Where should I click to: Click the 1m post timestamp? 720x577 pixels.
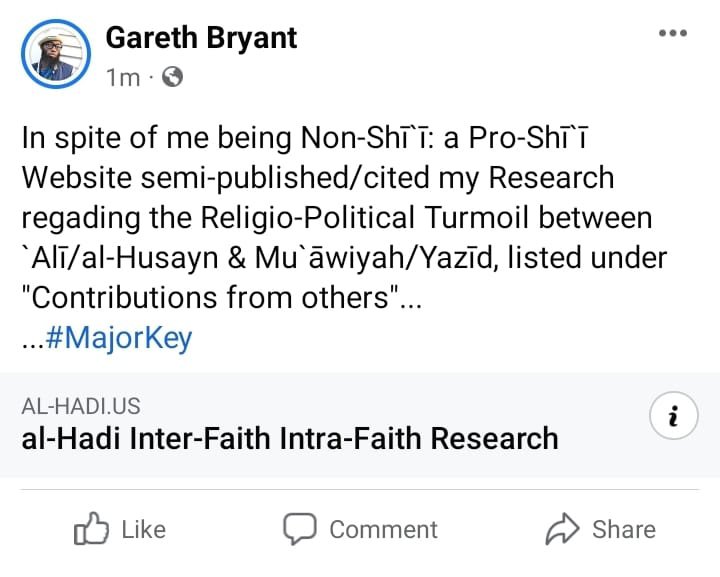(x=123, y=77)
